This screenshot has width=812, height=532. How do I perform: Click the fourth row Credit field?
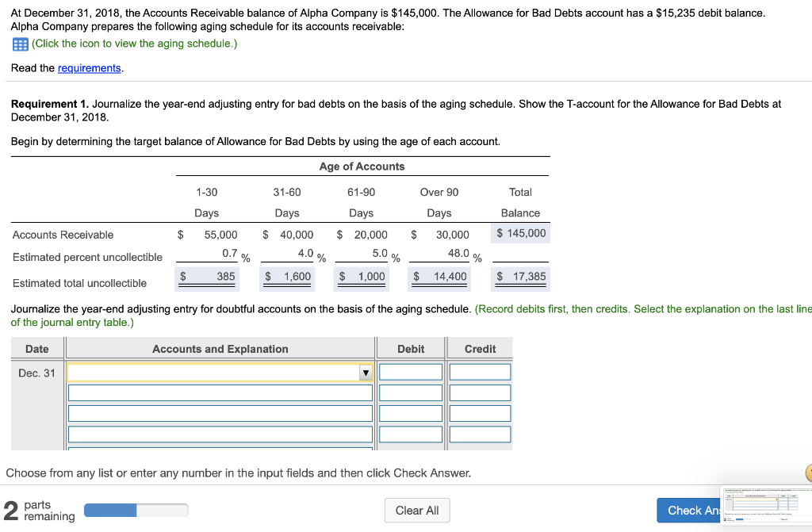[480, 434]
